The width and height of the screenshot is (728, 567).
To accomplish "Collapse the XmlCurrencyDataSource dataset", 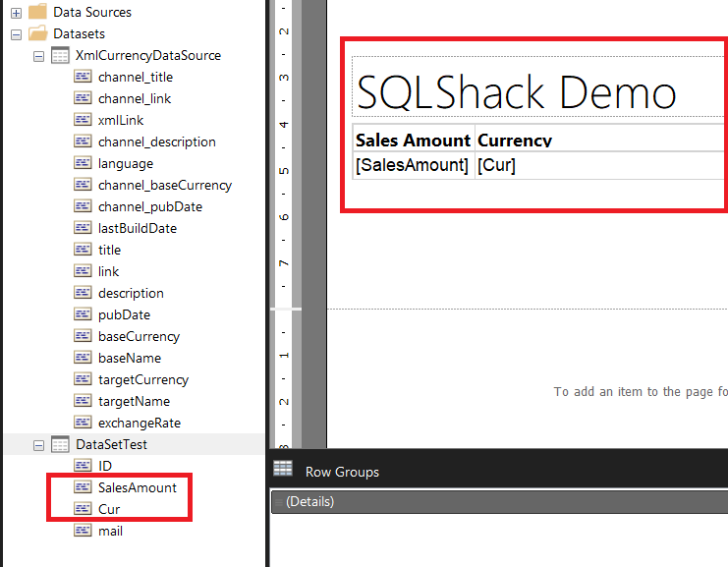I will click(x=39, y=57).
